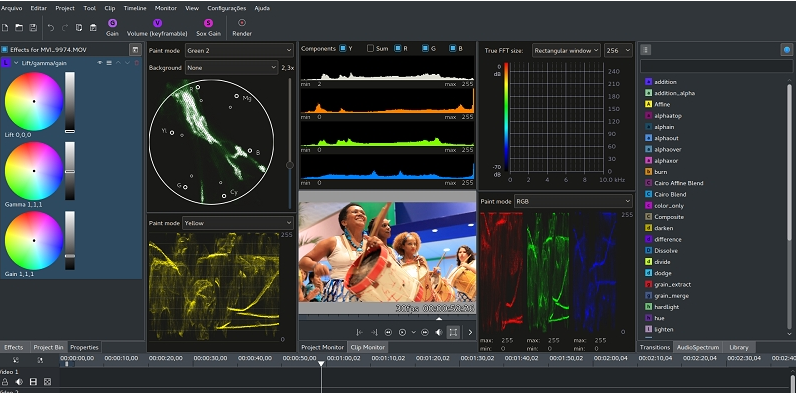Click the delete Lift/gamma/gain effect trash icon
The width and height of the screenshot is (796, 393).
click(x=136, y=63)
